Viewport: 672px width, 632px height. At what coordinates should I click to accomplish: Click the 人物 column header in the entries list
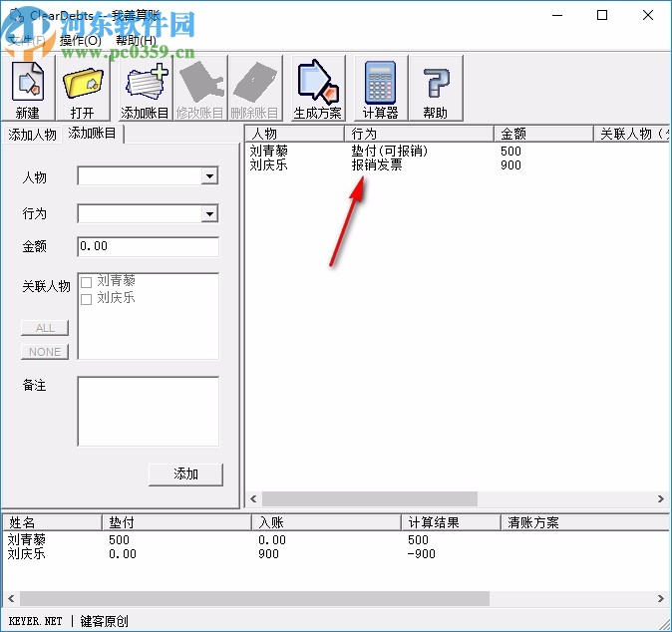tap(295, 134)
